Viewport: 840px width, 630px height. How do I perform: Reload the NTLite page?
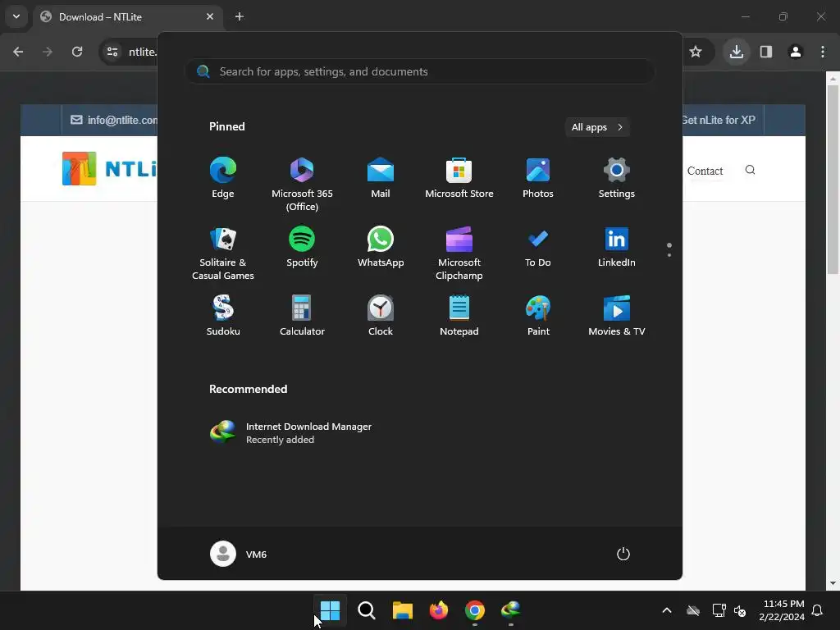77,52
